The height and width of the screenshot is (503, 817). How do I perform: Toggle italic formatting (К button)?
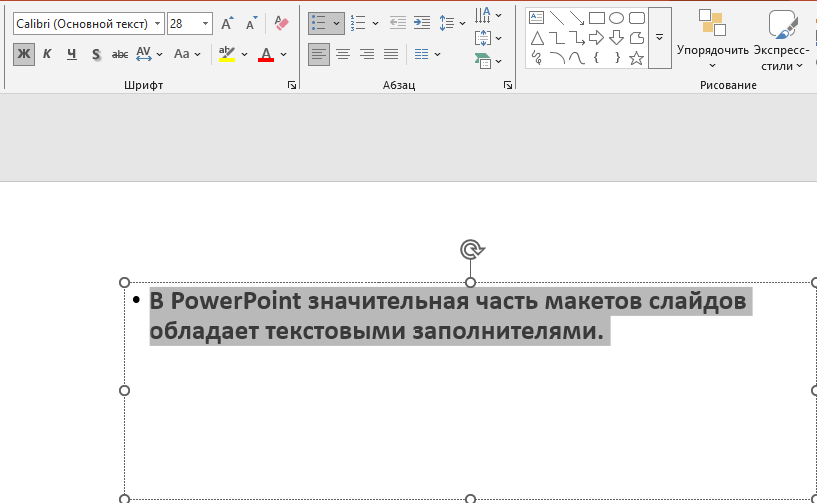tap(47, 54)
